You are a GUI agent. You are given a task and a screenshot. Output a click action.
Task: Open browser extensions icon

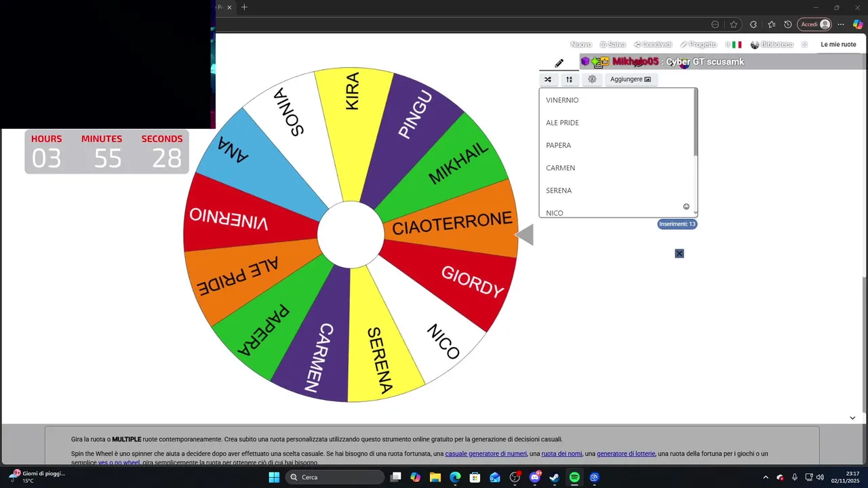click(753, 24)
